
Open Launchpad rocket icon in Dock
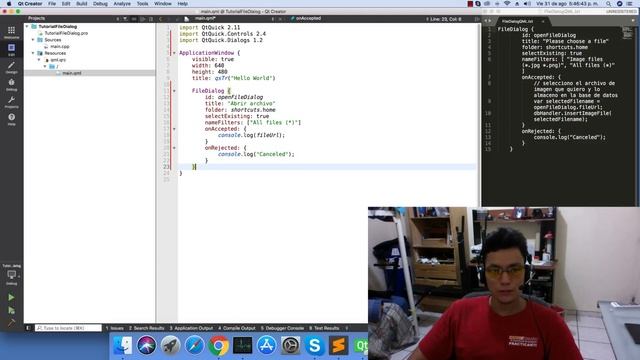coord(170,345)
